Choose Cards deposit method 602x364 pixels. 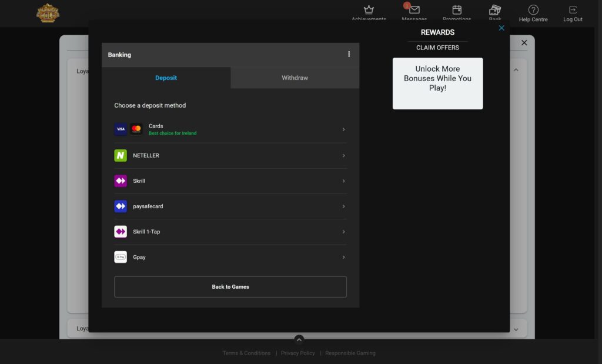(x=230, y=129)
